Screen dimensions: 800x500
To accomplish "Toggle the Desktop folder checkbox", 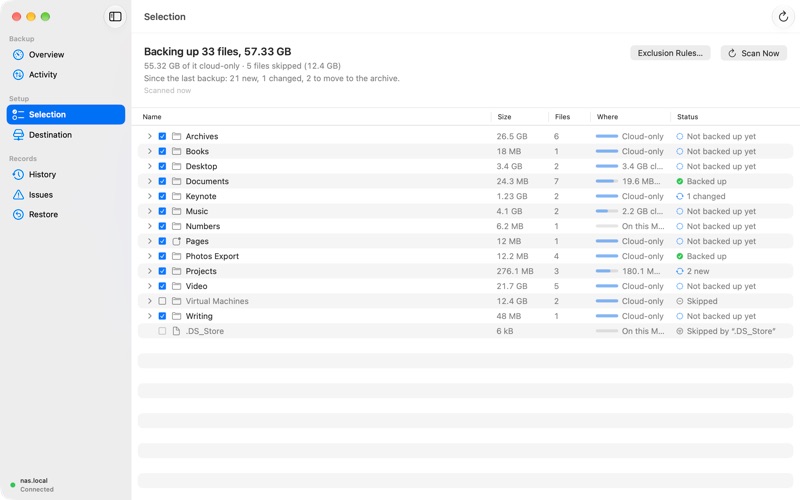I will point(162,166).
